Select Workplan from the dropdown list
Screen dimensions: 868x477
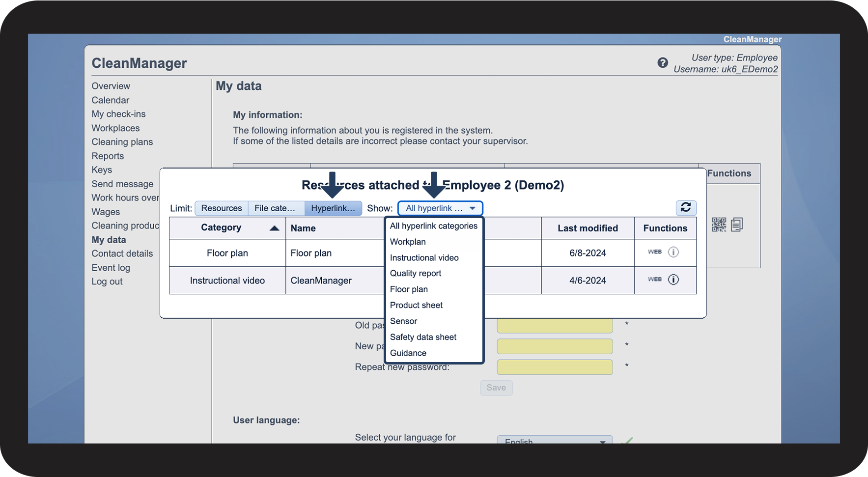pos(408,242)
